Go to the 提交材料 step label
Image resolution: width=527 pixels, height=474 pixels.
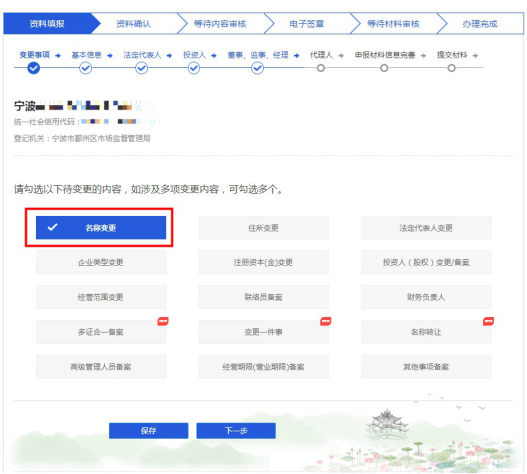tap(452, 55)
